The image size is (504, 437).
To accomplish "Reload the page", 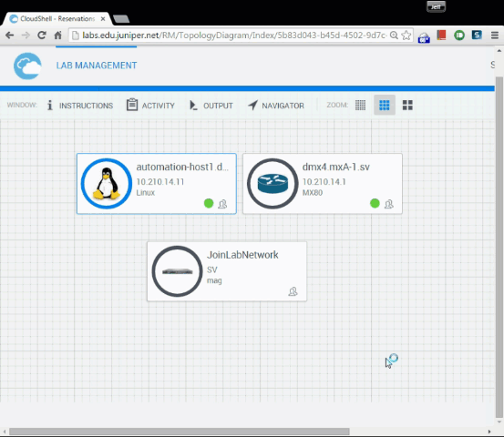I will coord(42,35).
